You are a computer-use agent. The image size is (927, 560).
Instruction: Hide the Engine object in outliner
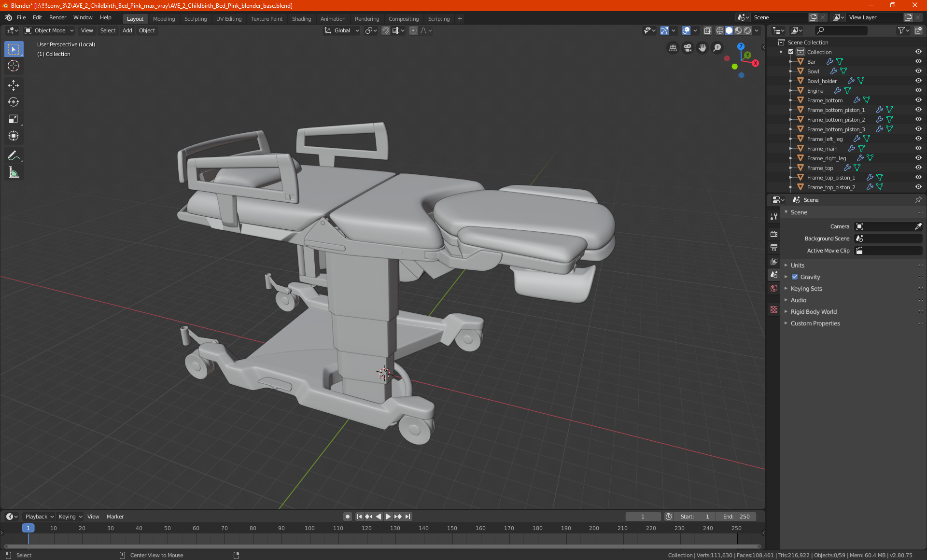[918, 91]
